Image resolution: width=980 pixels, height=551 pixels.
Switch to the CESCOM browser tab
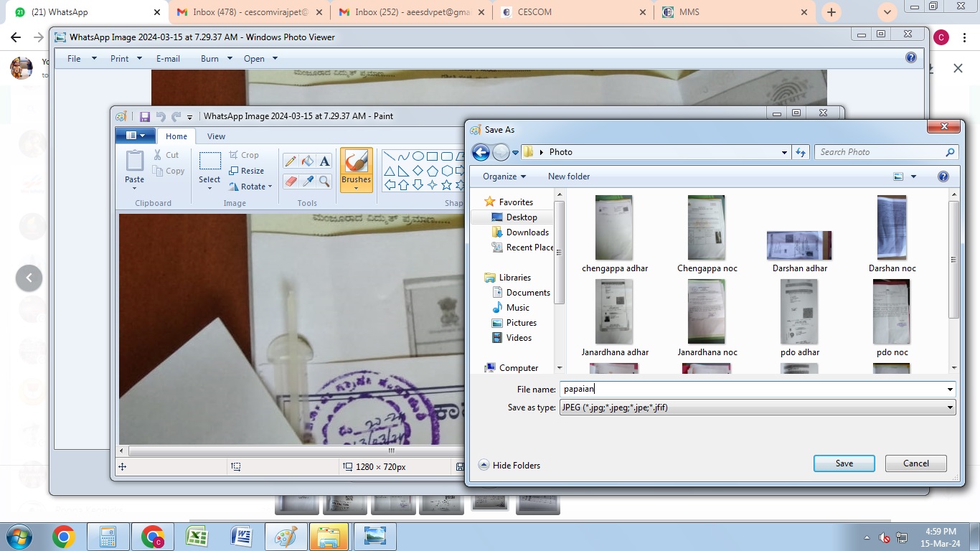pyautogui.click(x=574, y=12)
